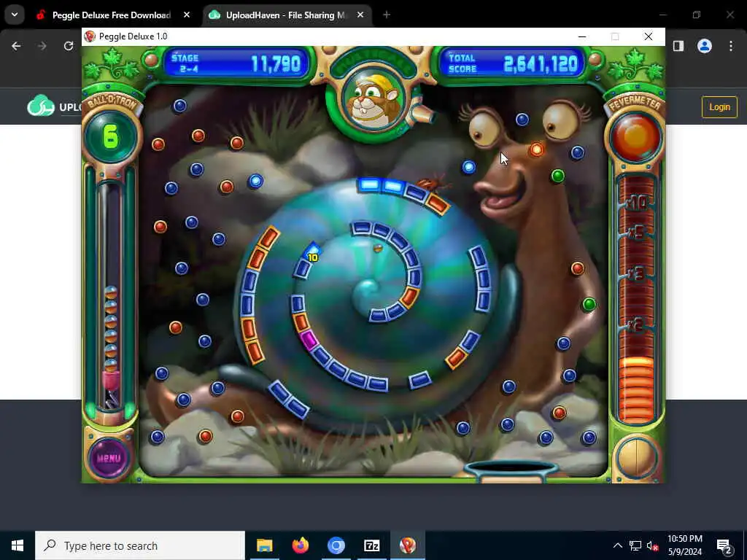Click the Ball-O-Tron counter showing 6

pos(111,137)
